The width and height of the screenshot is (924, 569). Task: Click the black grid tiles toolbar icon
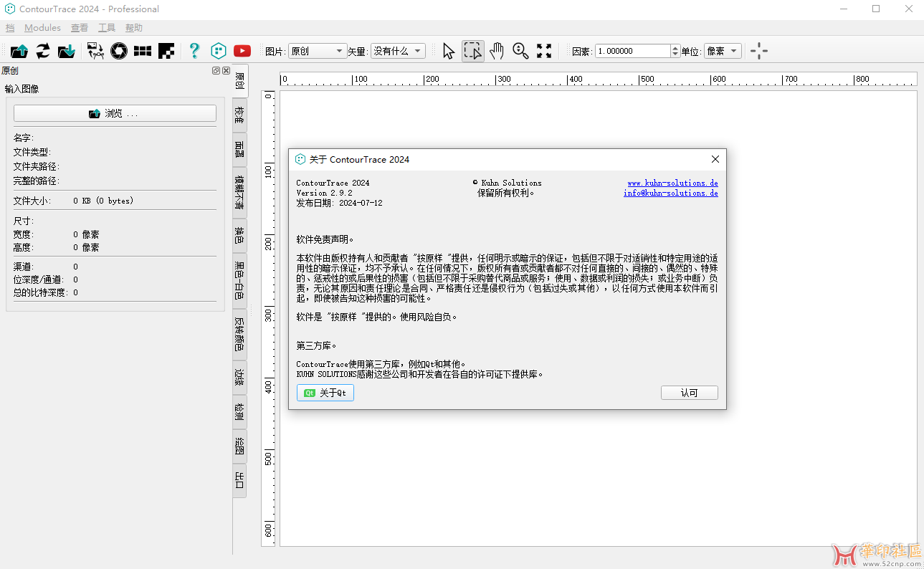(x=143, y=51)
